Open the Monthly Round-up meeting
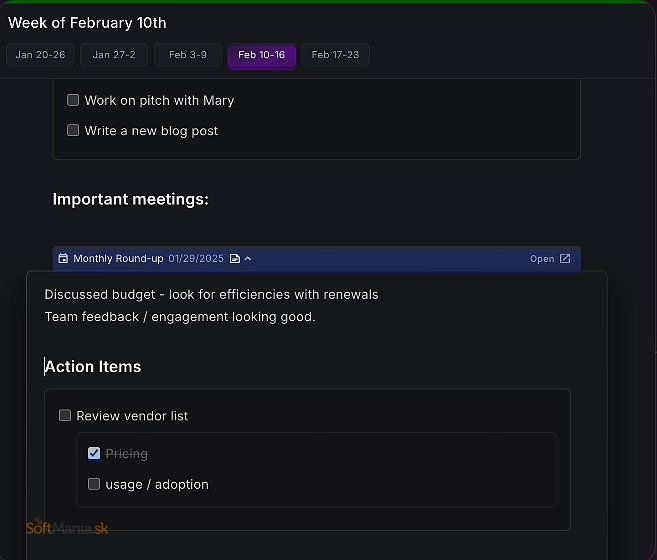 550,259
